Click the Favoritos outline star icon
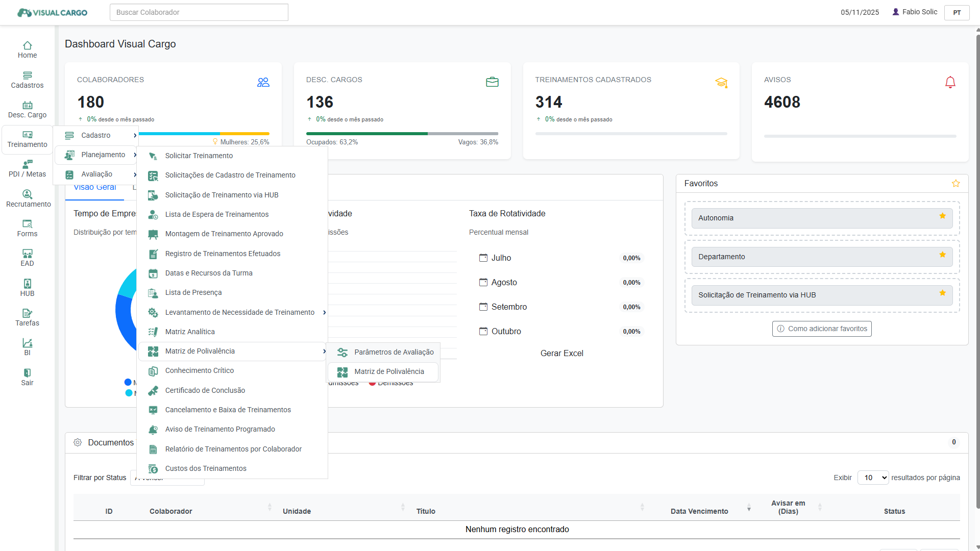980x551 pixels. coord(955,184)
